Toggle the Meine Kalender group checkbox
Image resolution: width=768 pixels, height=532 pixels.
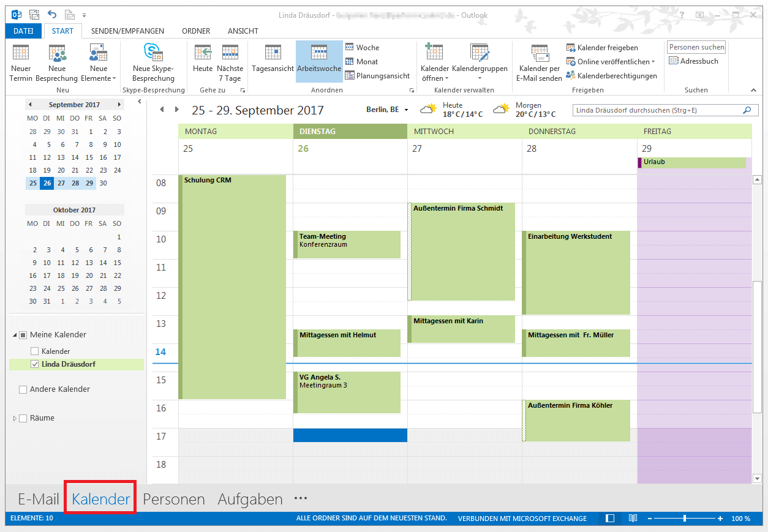coord(23,335)
